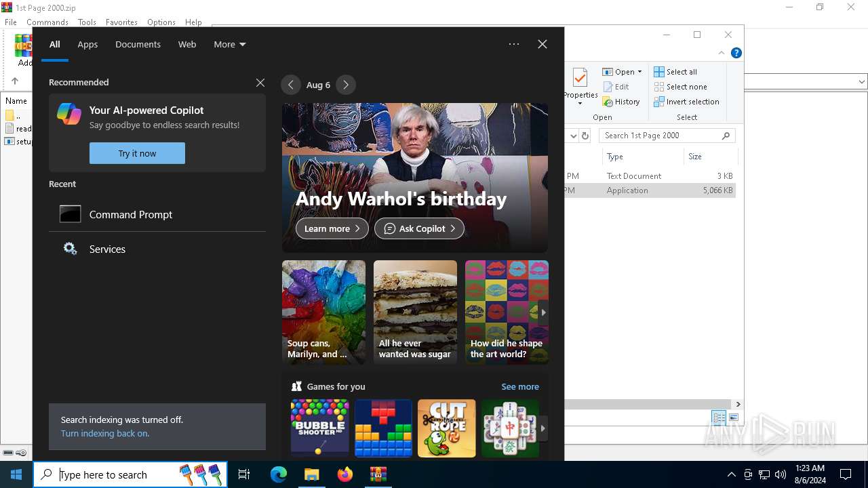Click the Search 1st Page 2000 field

tap(667, 136)
